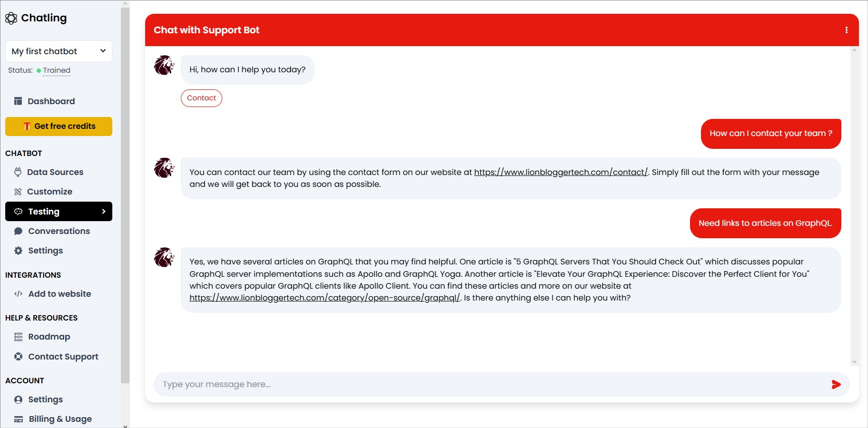Click the Contact Support lifebuoy icon
This screenshot has height=428, width=868.
click(18, 357)
